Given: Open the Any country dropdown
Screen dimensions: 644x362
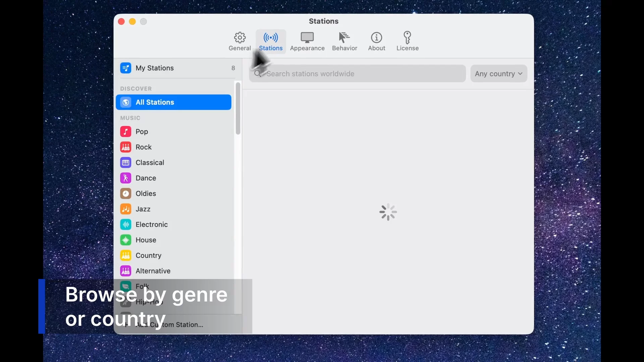Looking at the screenshot, I should point(499,74).
